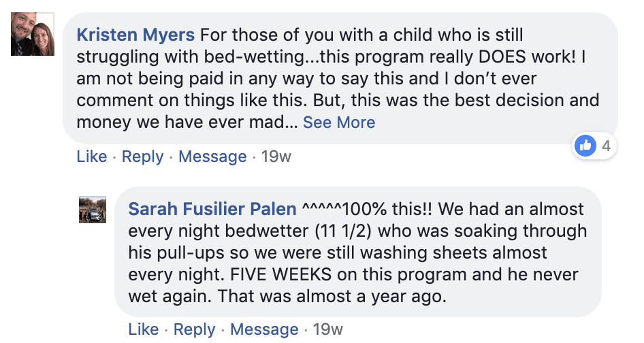Like Sarah Fusilier Palen's reply

tap(143, 329)
